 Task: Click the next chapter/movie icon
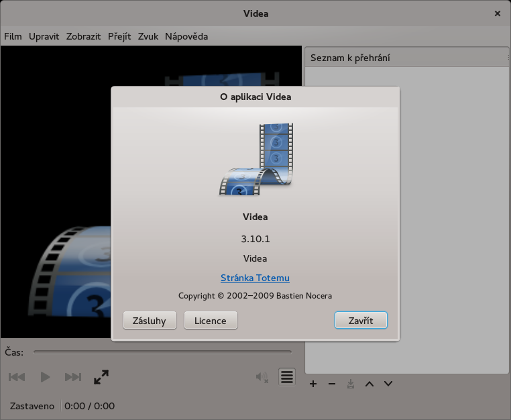[73, 377]
